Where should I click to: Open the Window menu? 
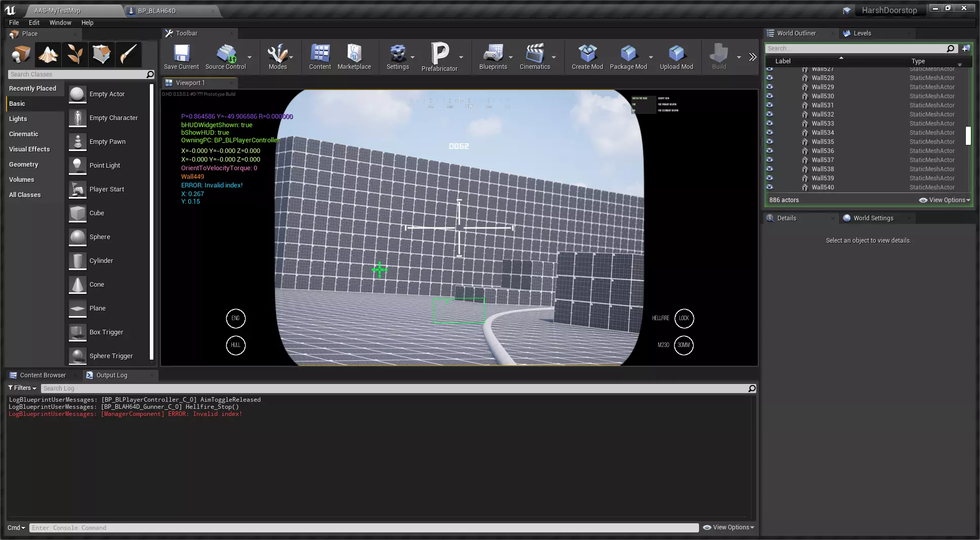coord(60,23)
